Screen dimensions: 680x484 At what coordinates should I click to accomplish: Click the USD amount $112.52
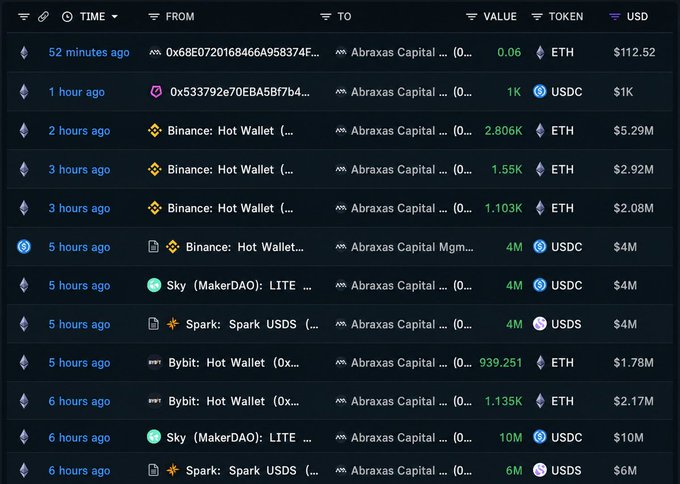[x=634, y=52]
